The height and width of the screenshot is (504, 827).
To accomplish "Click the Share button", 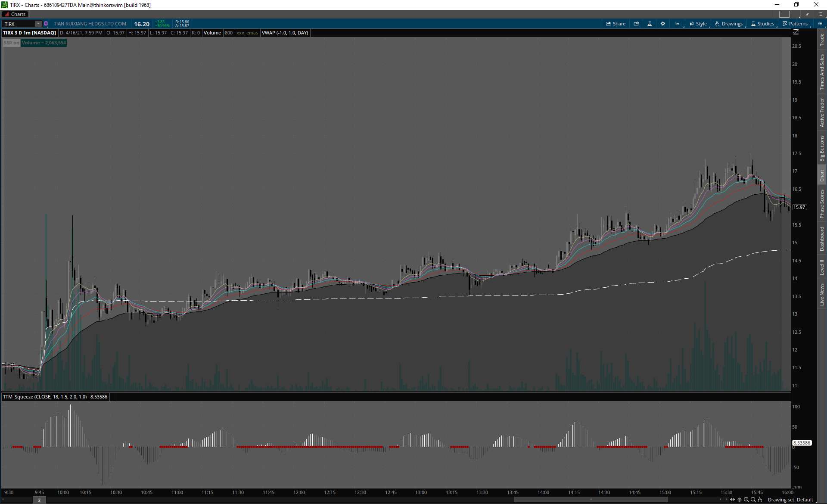I will pos(616,24).
